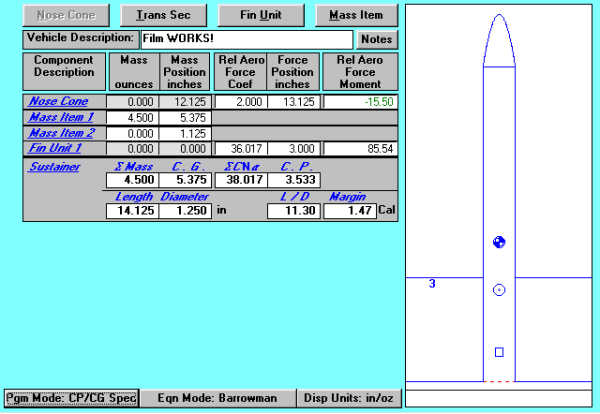Screen dimensions: 600x414
Task: Click Mass Item 2 position value 1.125
Action: (185, 133)
